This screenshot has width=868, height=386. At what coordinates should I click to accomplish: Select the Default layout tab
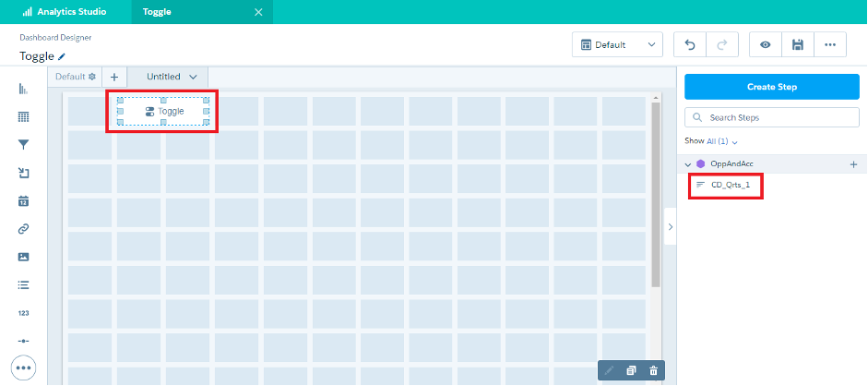click(x=76, y=77)
